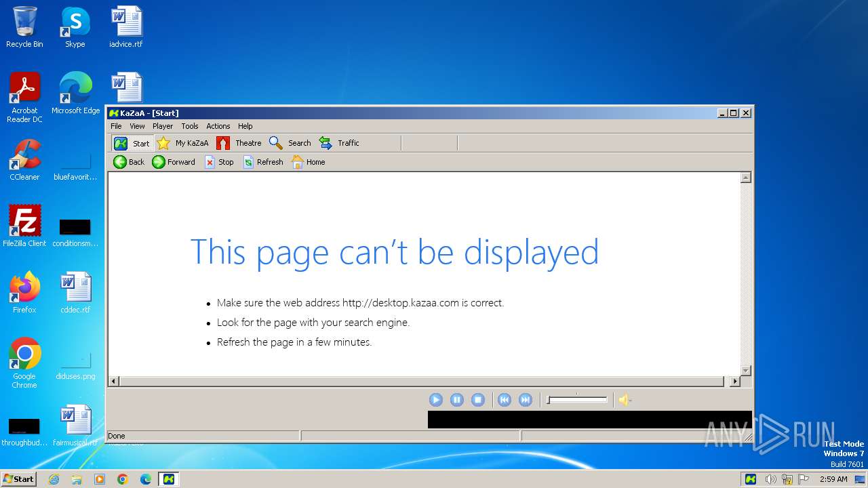This screenshot has width=868, height=488.
Task: Click 'This page can't be displayed' heading
Action: [395, 252]
